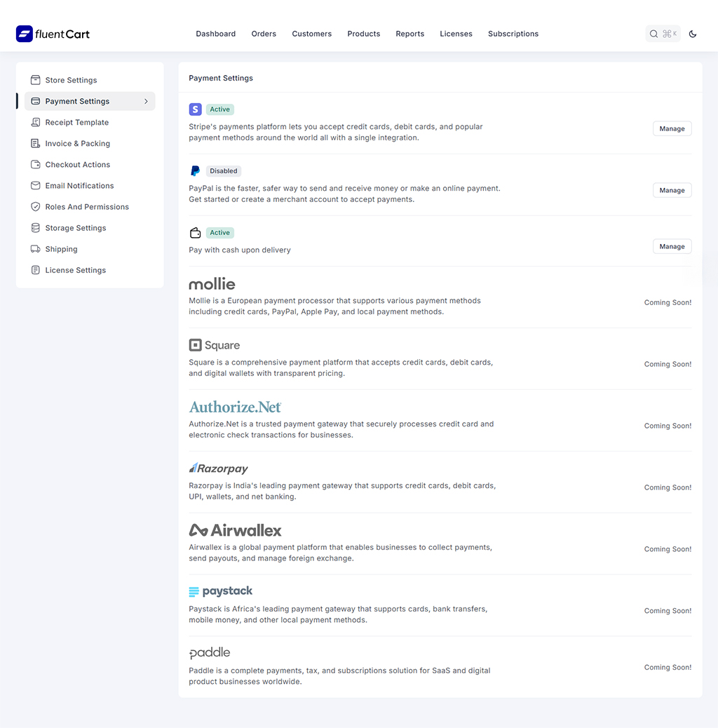Open Storage Settings page
Screen dimensions: 718x728
(90, 228)
